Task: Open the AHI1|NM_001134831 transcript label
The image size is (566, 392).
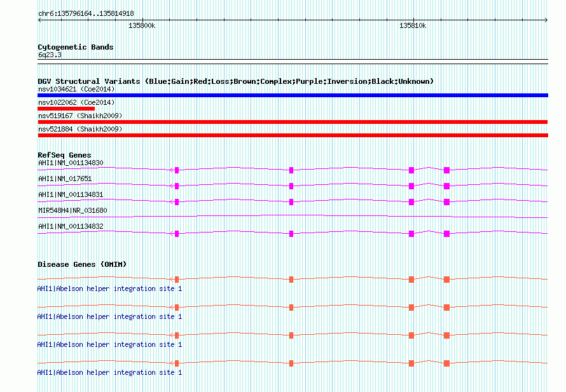Action: (x=71, y=195)
